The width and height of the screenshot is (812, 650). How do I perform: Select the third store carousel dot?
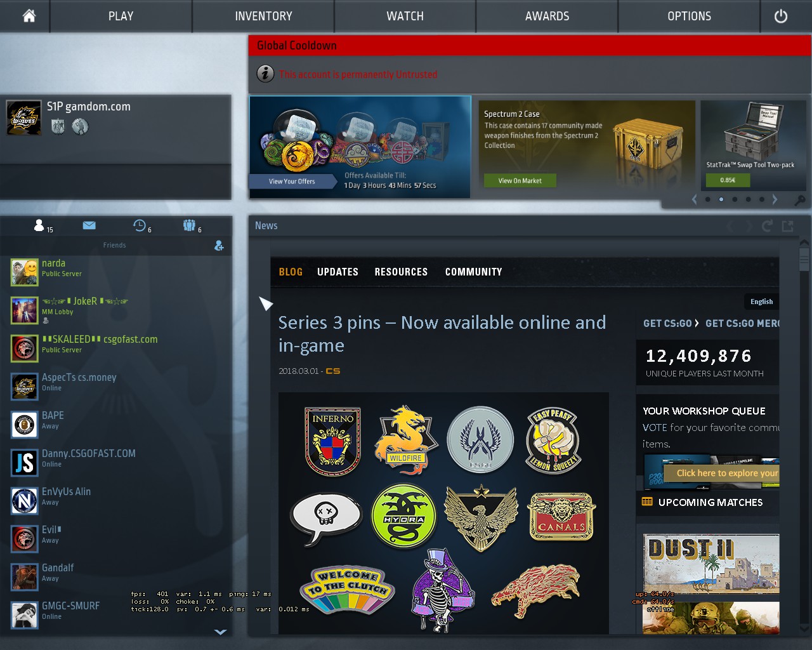coord(735,199)
